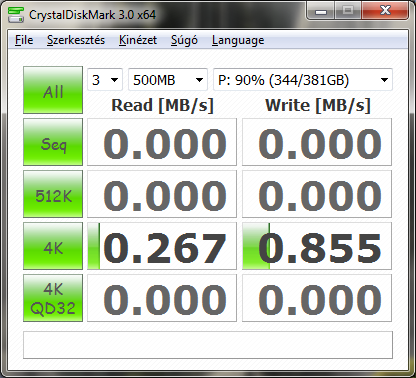Open the Language menu
This screenshot has width=416, height=378.
click(x=238, y=40)
